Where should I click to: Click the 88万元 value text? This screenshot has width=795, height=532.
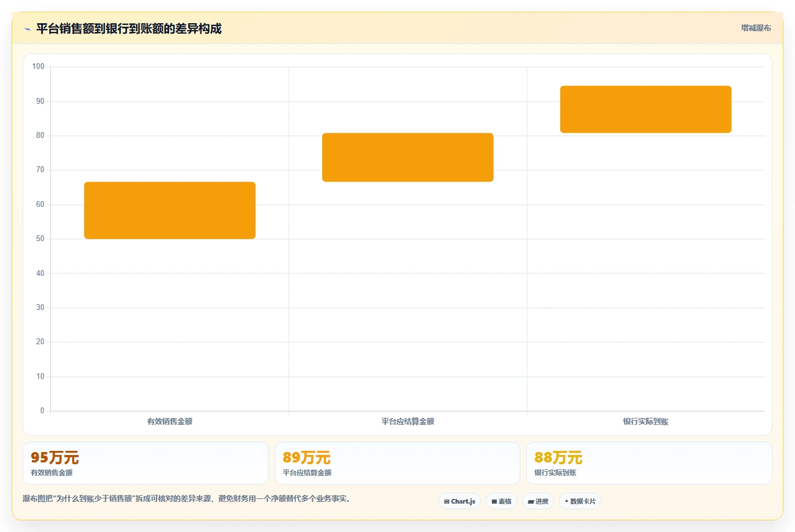[x=558, y=458]
